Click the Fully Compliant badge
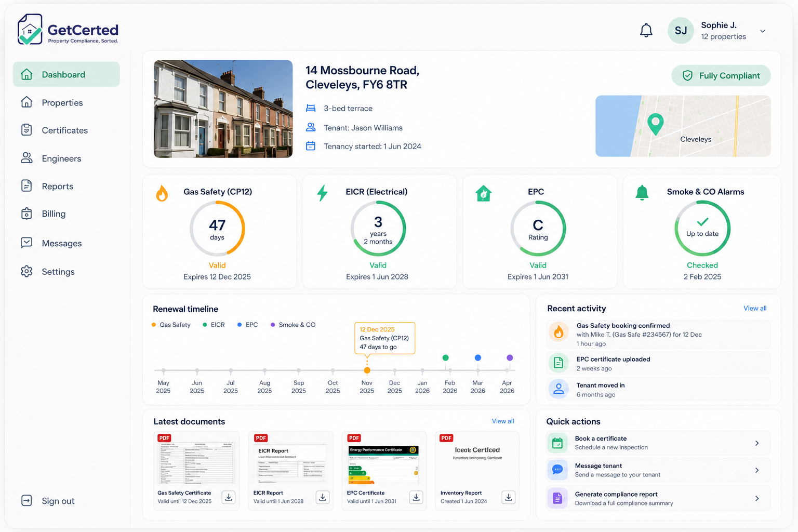Viewport: 798px width, 532px height. [721, 75]
